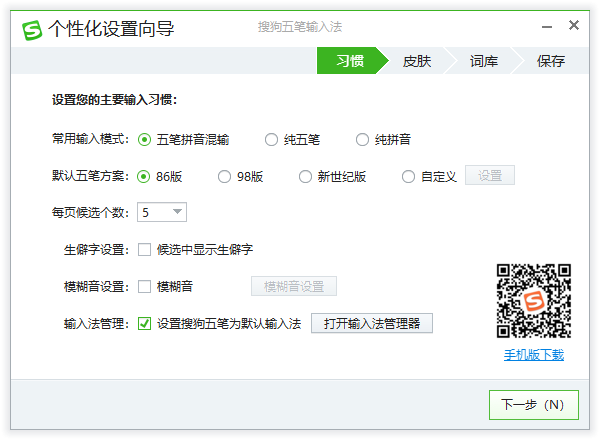
Task: Toggle the 模糊音 checkbox
Action: 144,287
